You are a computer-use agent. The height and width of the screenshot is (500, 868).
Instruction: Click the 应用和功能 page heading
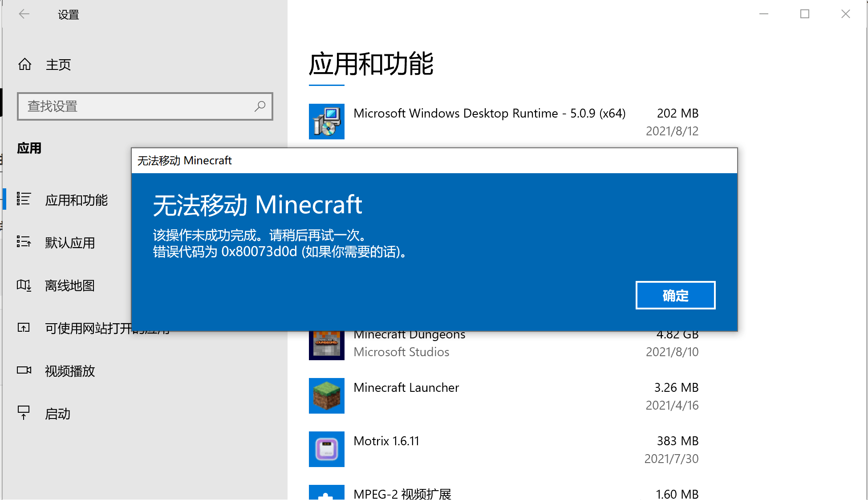371,64
